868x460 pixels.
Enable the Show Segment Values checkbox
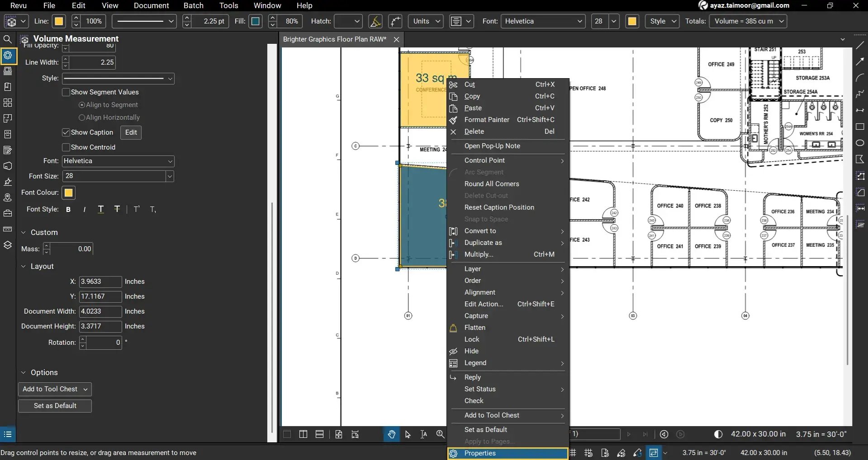(x=66, y=92)
